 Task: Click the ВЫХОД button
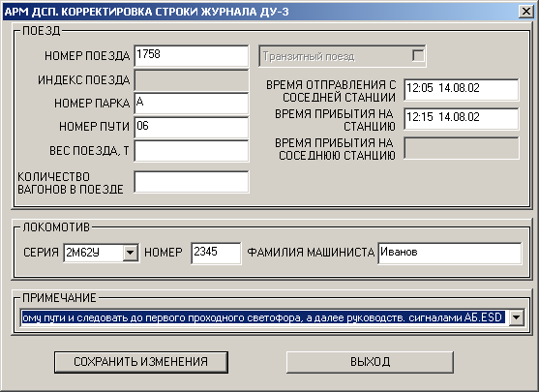pyautogui.click(x=370, y=362)
